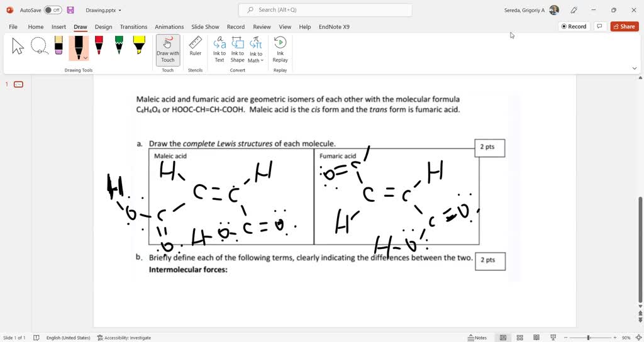Screen dimensions: 644x342
Task: Choose the Eraser tool
Action: coord(58,45)
